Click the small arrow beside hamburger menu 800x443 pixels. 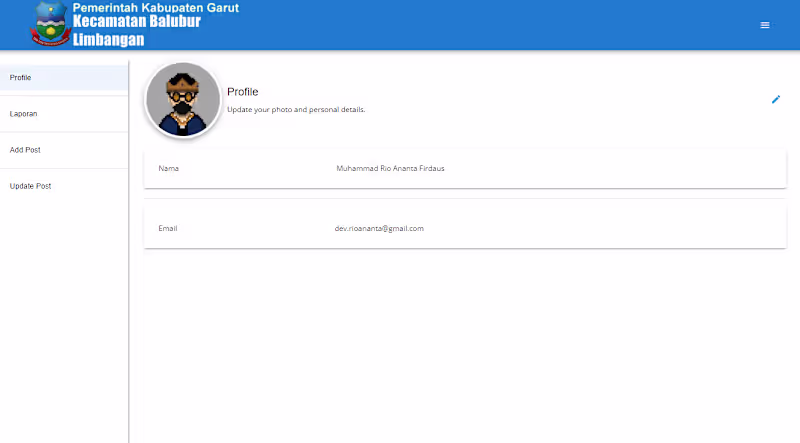773,25
